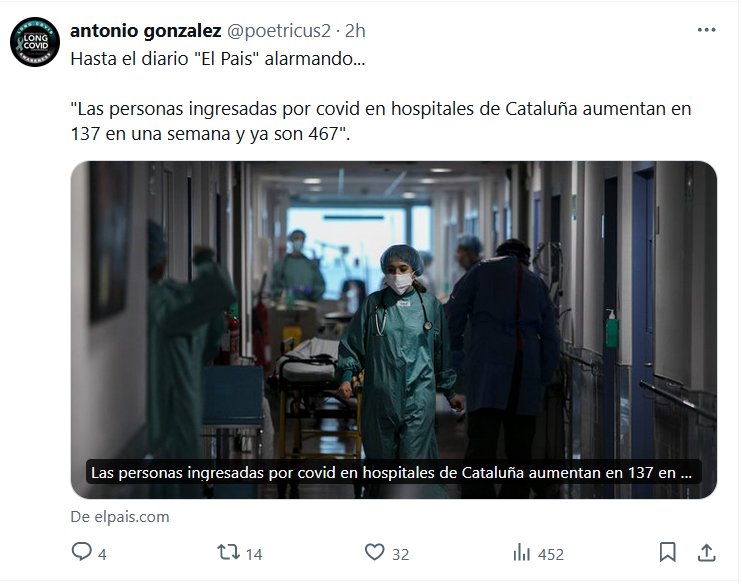Open antonio gonzalez display name profile
Image resolution: width=742 pixels, height=584 pixels.
coord(146,31)
